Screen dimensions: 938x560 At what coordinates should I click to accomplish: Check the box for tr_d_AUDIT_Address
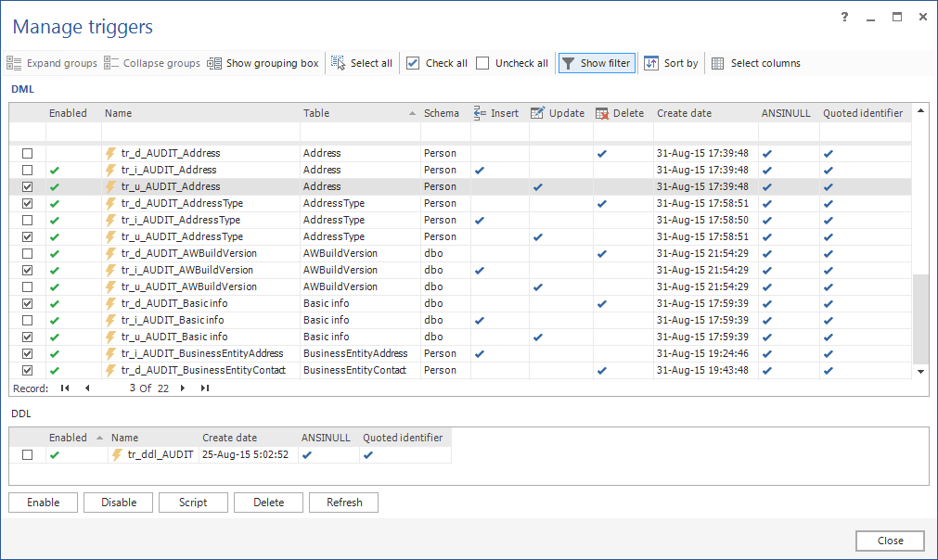click(x=28, y=154)
